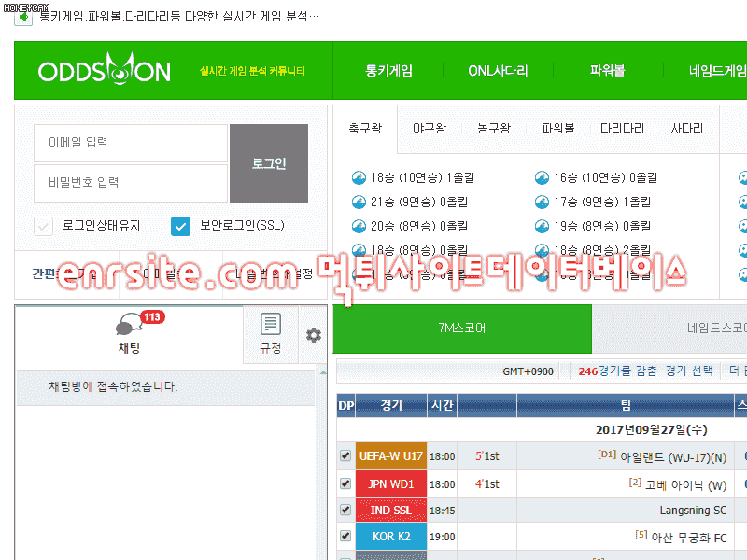Click the 5'1st match time status
Screen dimensions: 747x560
pos(486,456)
